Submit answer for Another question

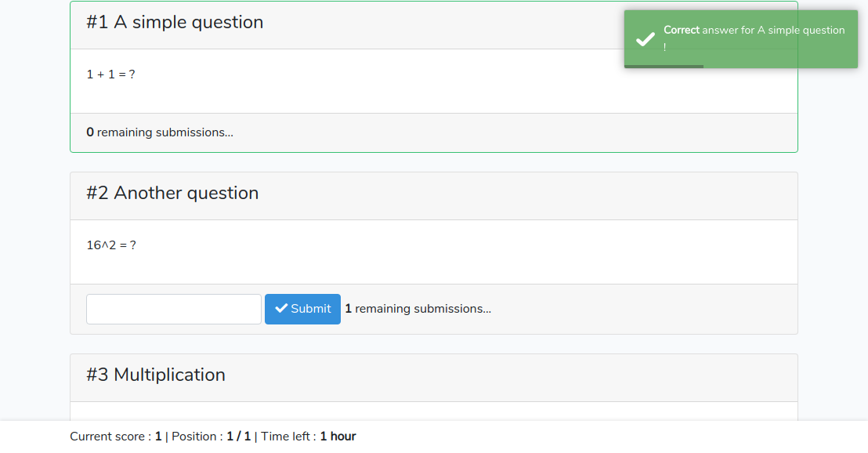coord(302,309)
